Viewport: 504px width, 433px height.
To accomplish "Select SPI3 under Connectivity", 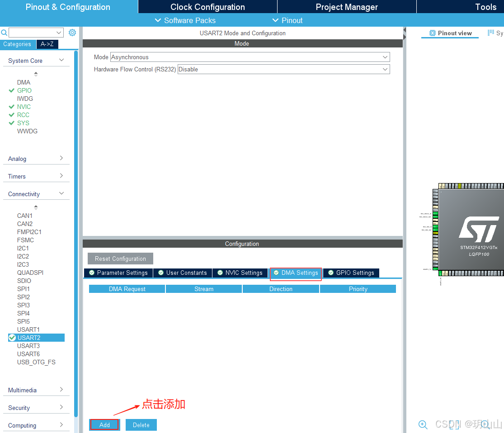I will pos(24,305).
